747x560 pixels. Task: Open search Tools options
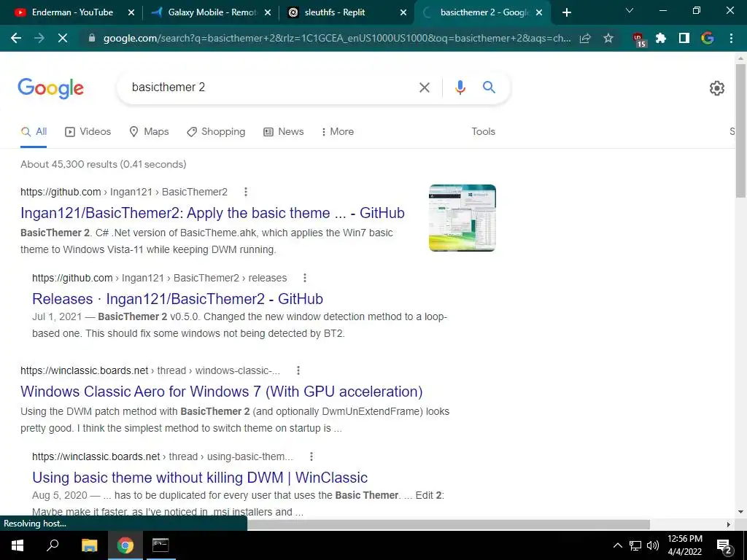(x=483, y=132)
